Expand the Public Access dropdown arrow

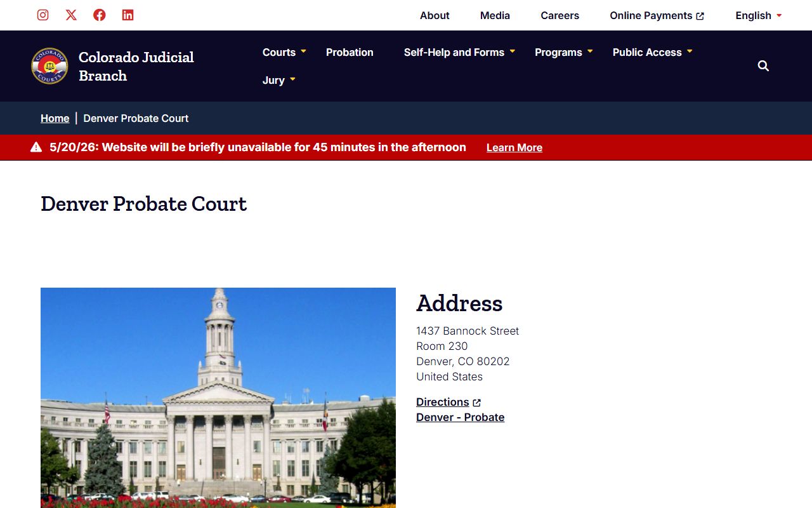click(690, 51)
